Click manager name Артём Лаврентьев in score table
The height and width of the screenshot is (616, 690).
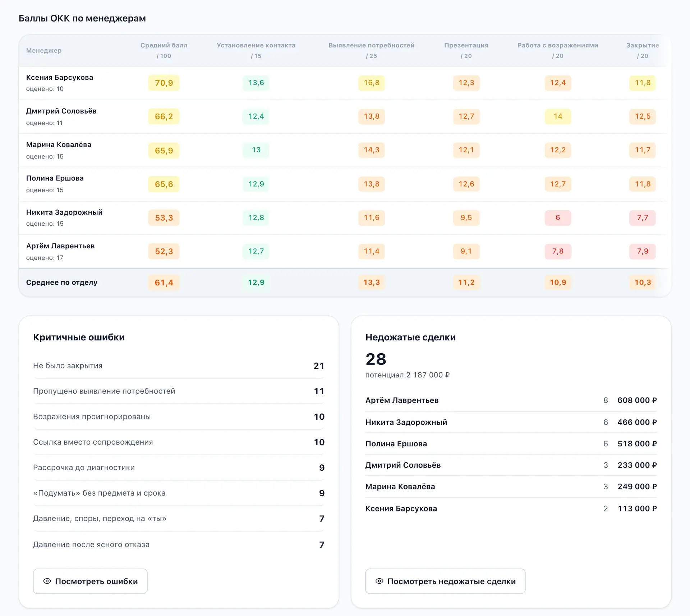tap(60, 246)
